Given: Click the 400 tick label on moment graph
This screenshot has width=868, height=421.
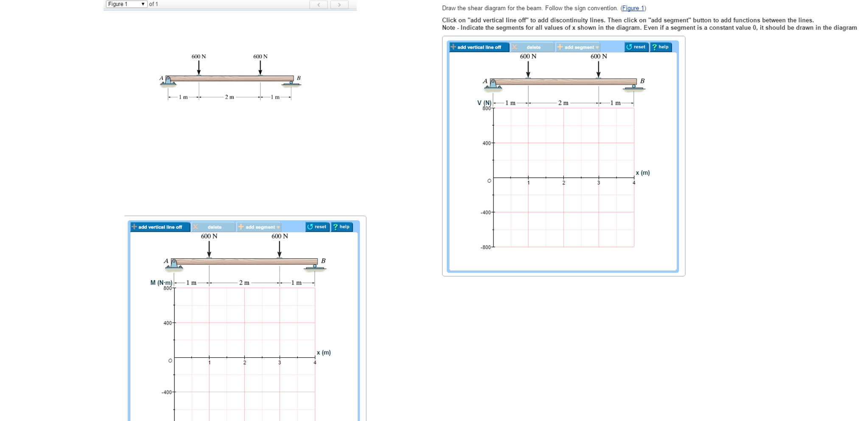Looking at the screenshot, I should (x=168, y=323).
